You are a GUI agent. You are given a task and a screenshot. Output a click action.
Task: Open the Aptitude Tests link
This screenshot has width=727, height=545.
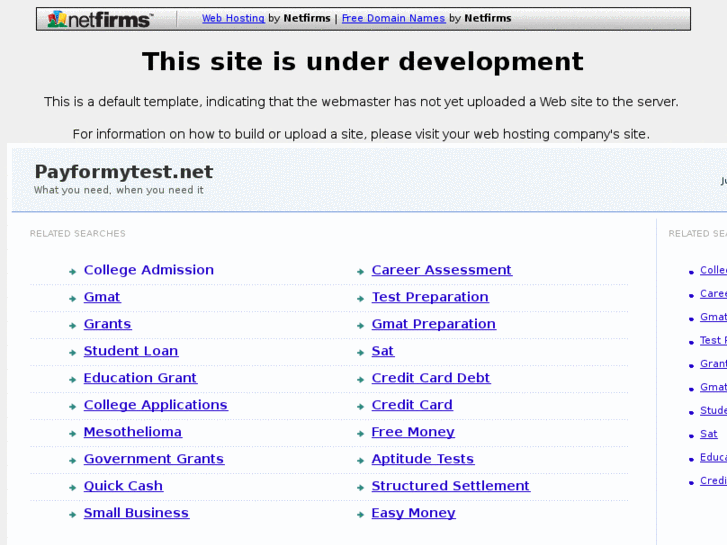click(423, 459)
